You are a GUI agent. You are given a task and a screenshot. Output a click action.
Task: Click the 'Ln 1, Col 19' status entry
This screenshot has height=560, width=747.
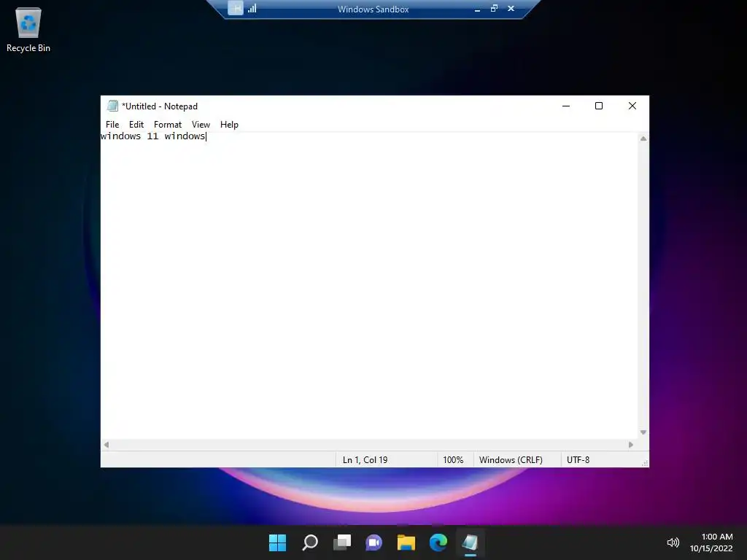(x=365, y=460)
